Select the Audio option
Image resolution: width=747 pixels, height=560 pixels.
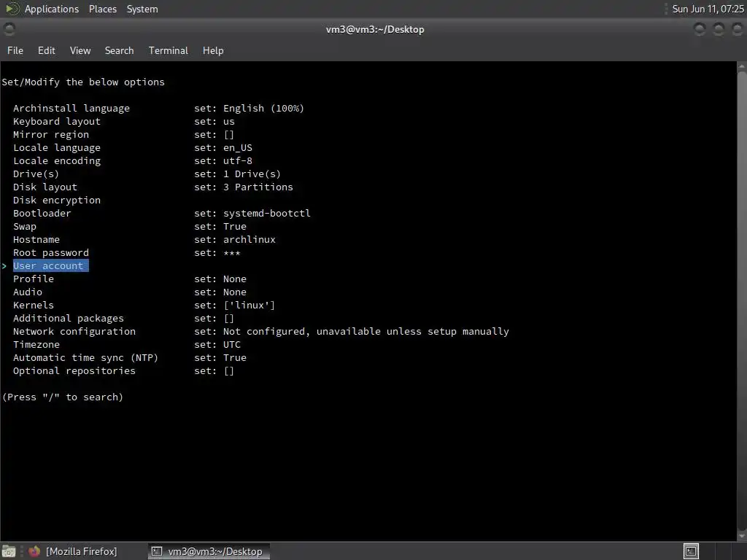pyautogui.click(x=28, y=292)
